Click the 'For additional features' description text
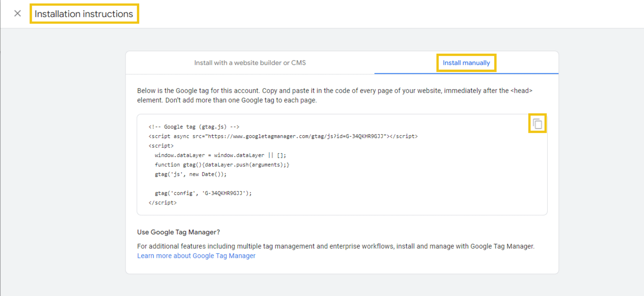Image resolution: width=644 pixels, height=296 pixels. [336, 246]
